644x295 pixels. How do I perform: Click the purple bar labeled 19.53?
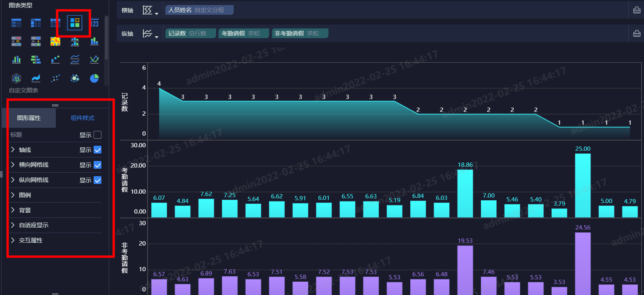[x=465, y=270]
